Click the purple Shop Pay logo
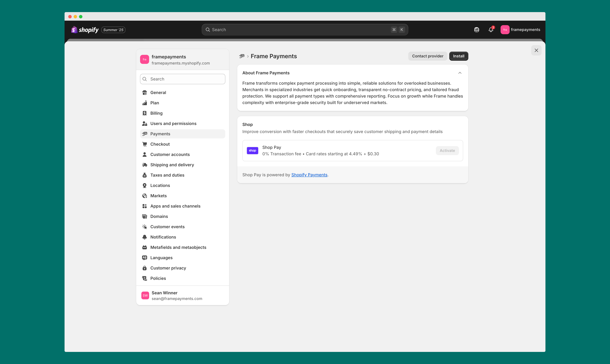The height and width of the screenshot is (364, 610). coord(252,151)
